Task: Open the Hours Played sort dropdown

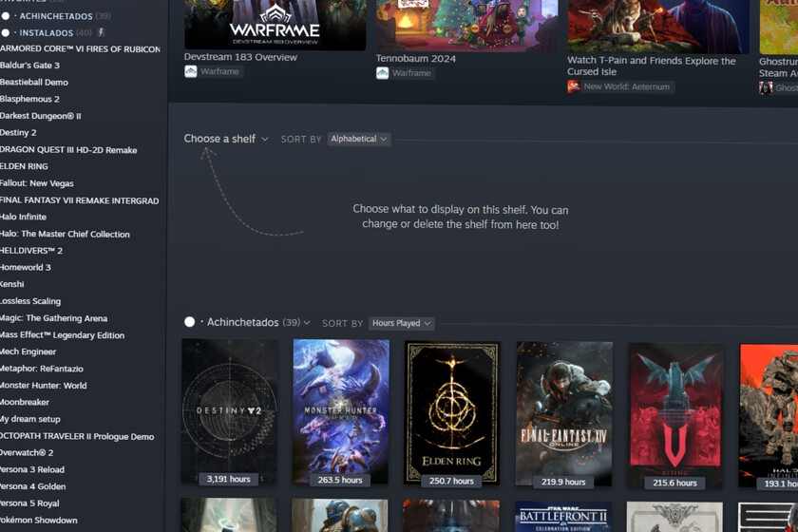Action: click(401, 323)
